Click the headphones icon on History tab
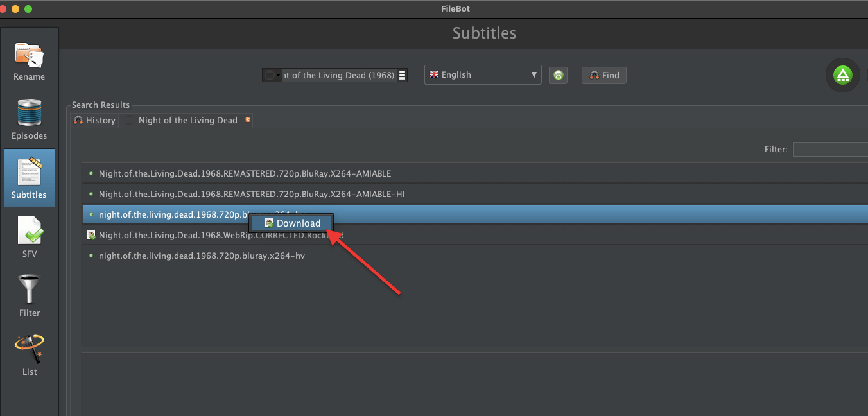This screenshot has height=416, width=868. coord(78,120)
